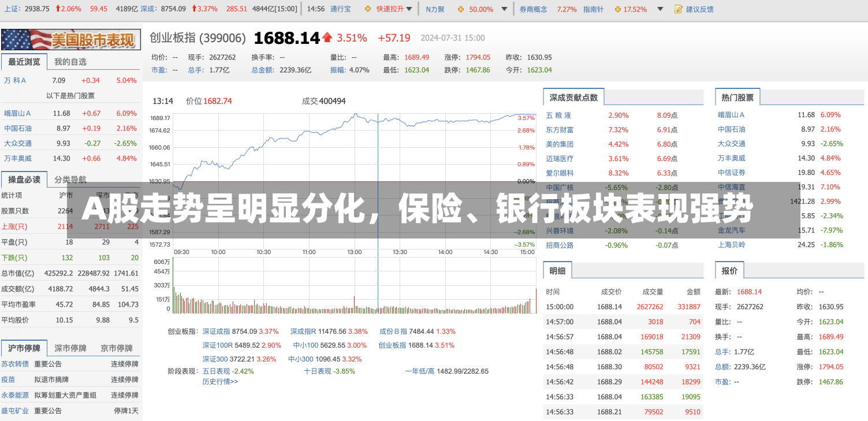
Task: Click the 建议反馈 feedback link
Action: (699, 9)
